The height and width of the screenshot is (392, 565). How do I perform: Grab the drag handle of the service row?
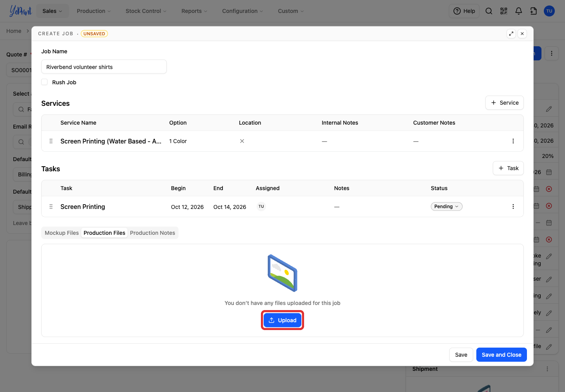[51, 141]
